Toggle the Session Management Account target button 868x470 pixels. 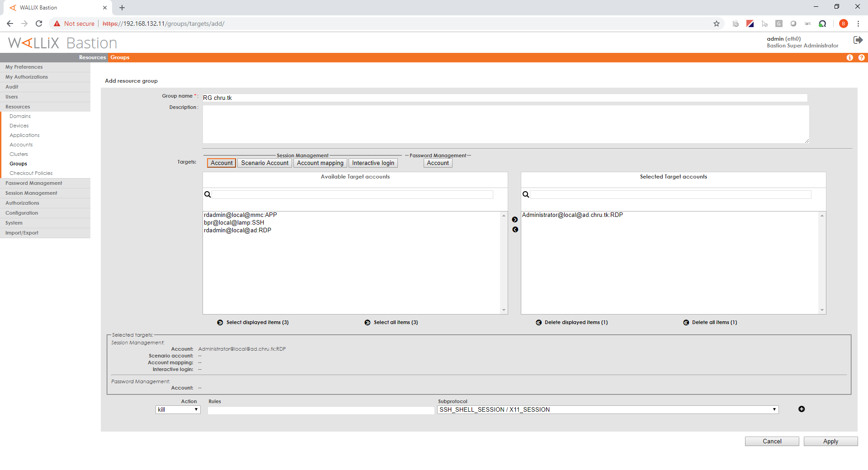coord(222,163)
